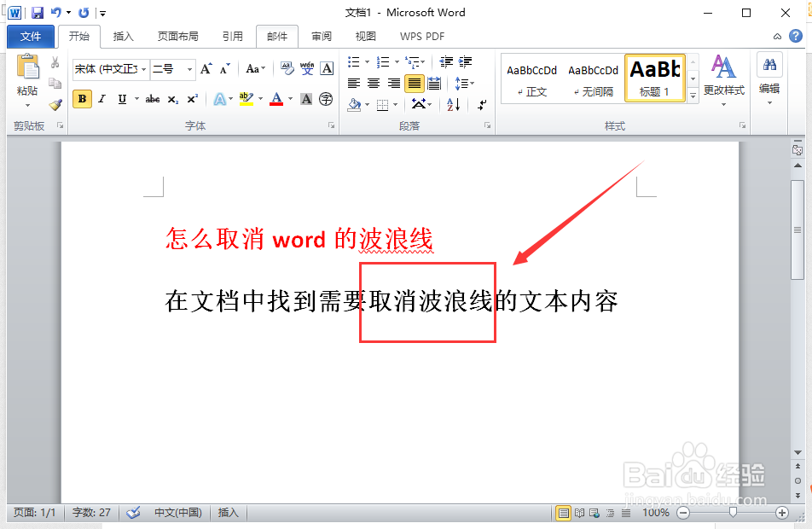Apply red font color
Viewport: 812px width, 529px height.
[x=276, y=99]
